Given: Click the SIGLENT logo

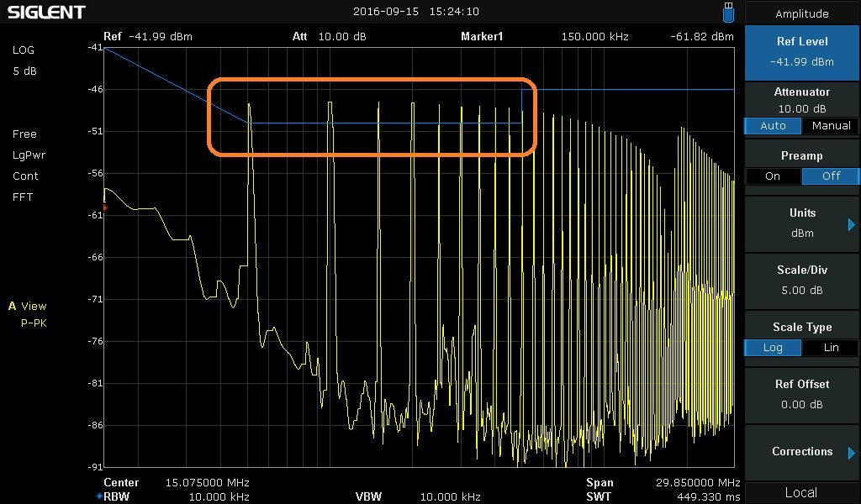Looking at the screenshot, I should pyautogui.click(x=46, y=12).
